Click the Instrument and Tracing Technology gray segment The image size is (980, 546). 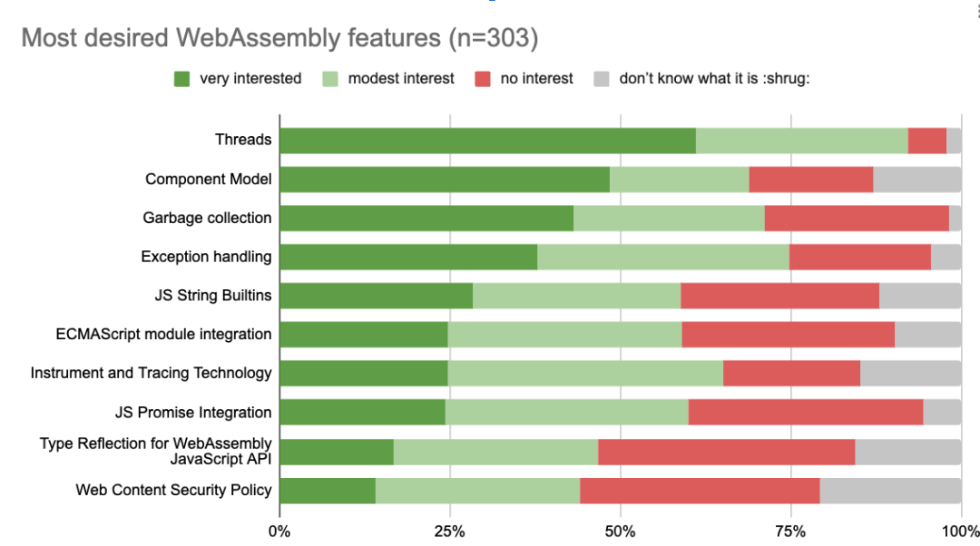(x=911, y=373)
